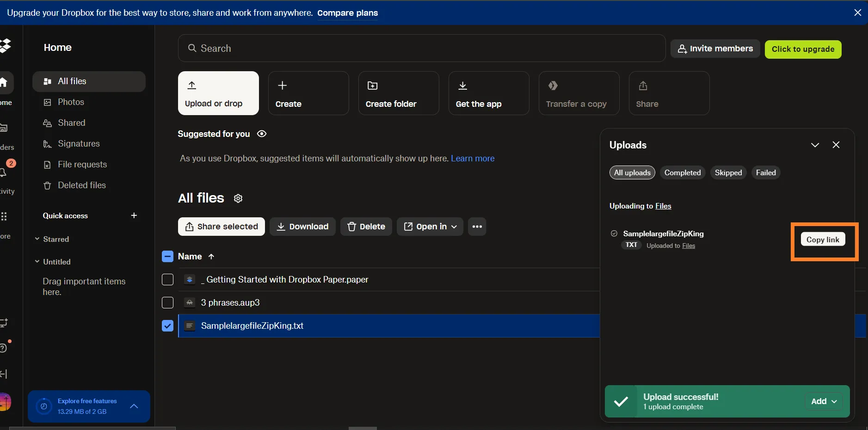Click the user avatar in bottom corner
The image size is (868, 430).
click(x=5, y=402)
